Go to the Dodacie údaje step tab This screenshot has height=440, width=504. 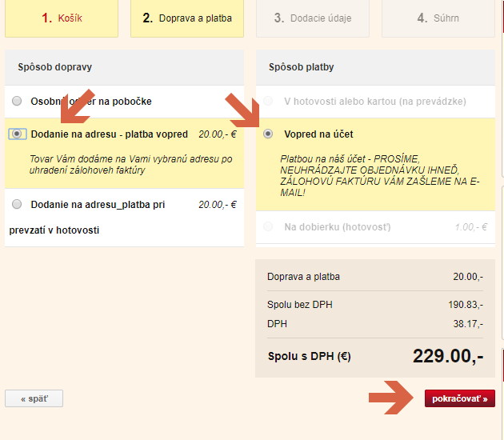(313, 18)
